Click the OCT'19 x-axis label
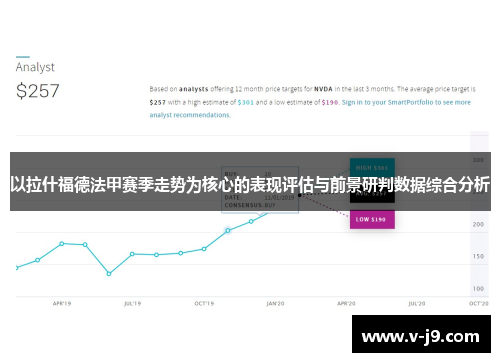The height and width of the screenshot is (362, 500). [204, 303]
